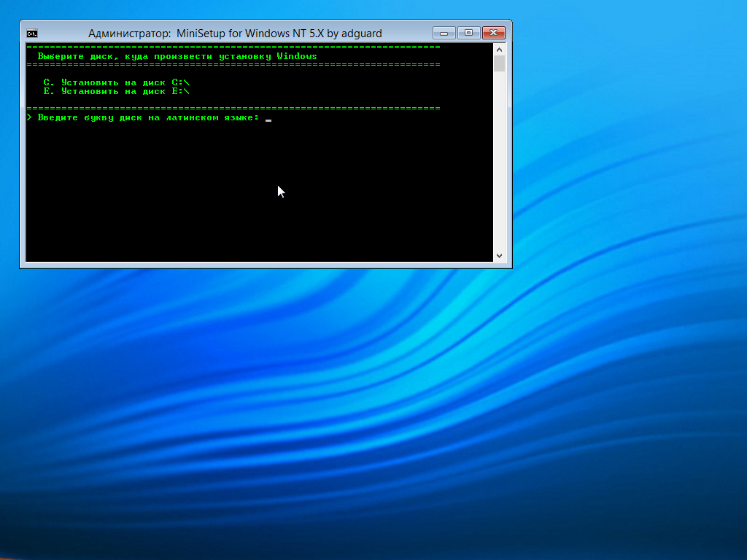The height and width of the screenshot is (560, 747).
Task: Click the heading 'Выберите диск, куда произвести установку Windows'
Action: (x=177, y=56)
